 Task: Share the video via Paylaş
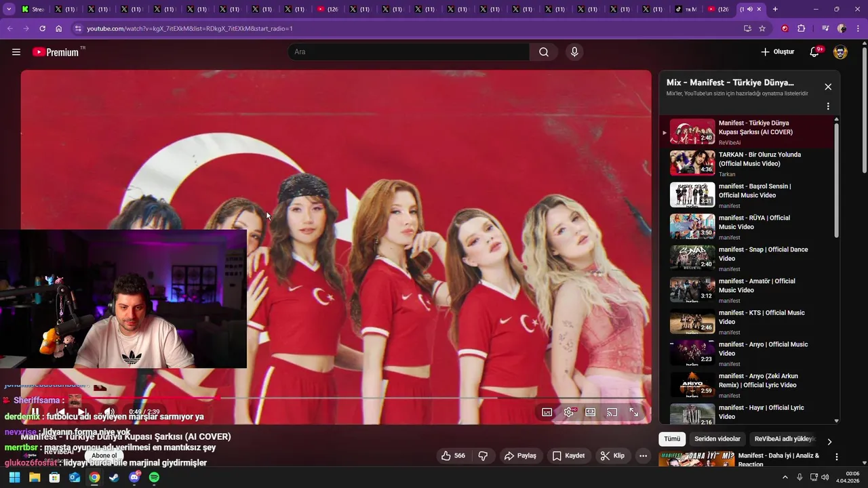pos(520,456)
